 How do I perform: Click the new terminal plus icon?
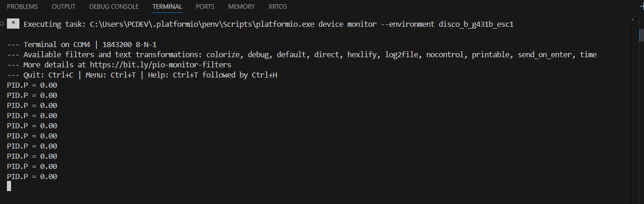[642, 6]
